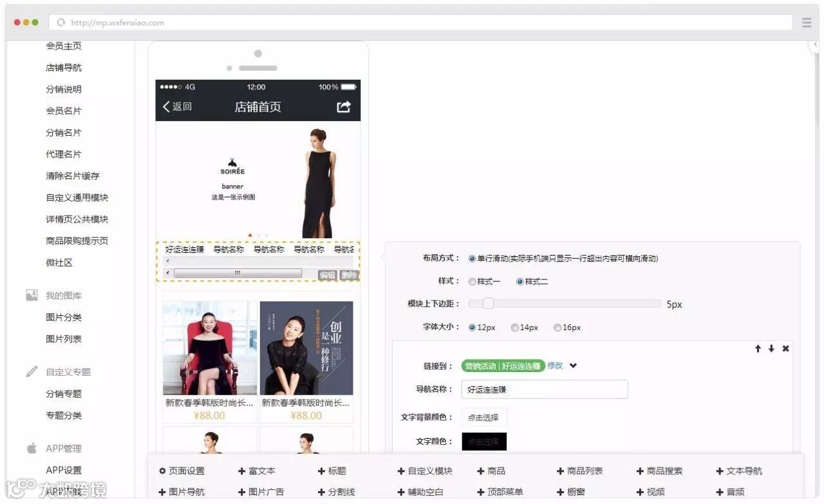Screen dimensions: 824x504
Task: Open 商品限购提示页 in the sidebar
Action: pyautogui.click(x=77, y=241)
